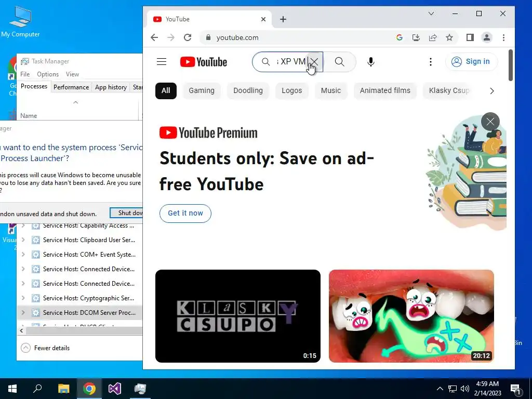Click the Sign in button

471,62
